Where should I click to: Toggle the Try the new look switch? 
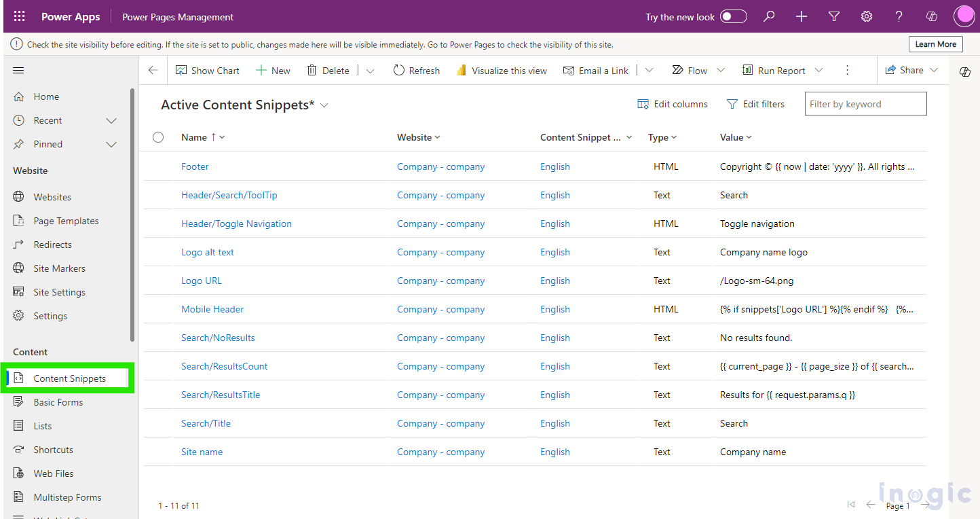(733, 16)
